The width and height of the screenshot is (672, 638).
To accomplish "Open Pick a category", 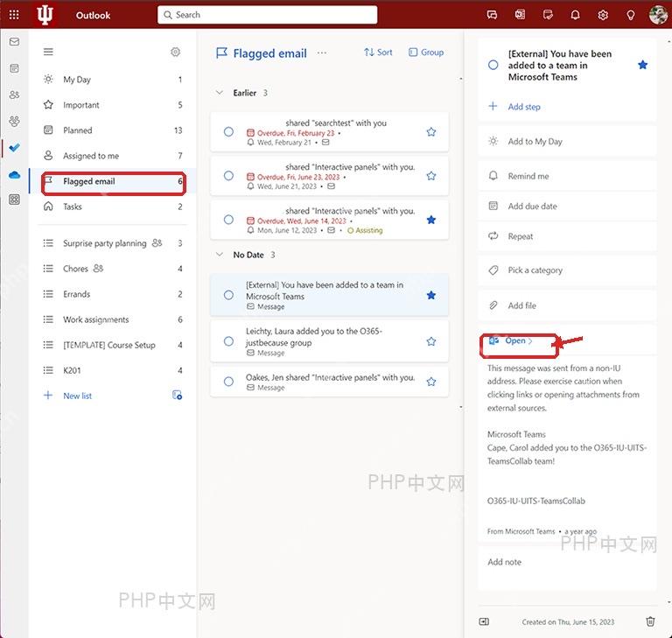I will 567,270.
